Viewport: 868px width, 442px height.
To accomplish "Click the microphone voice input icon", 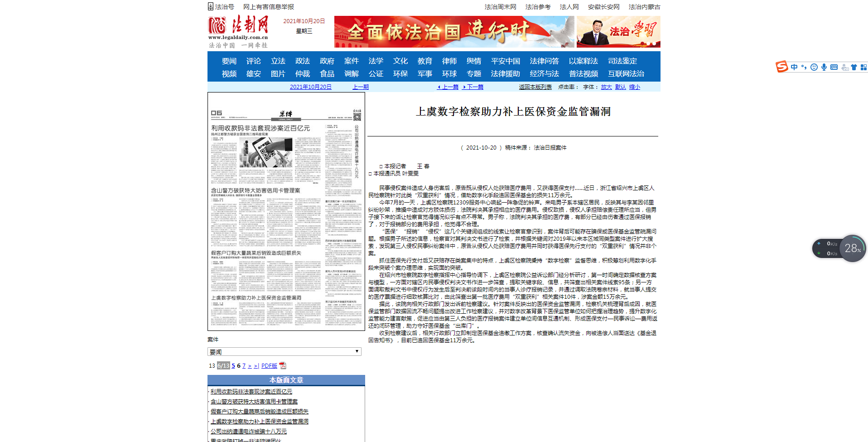I will tap(824, 67).
